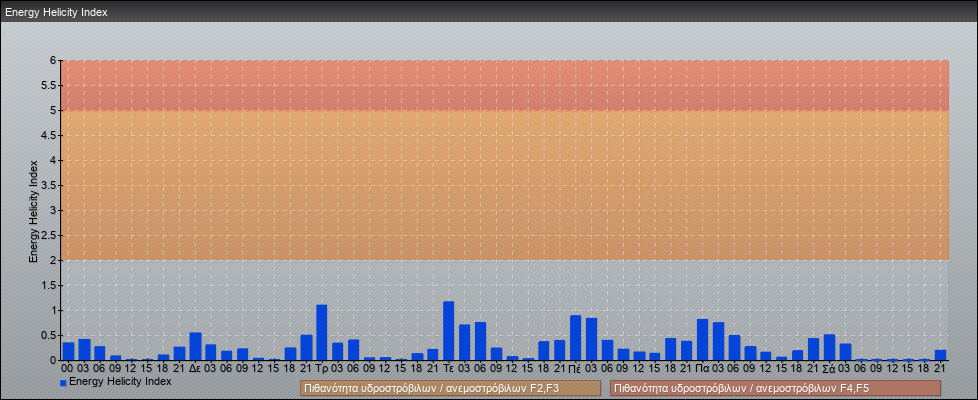Click the vertical axis title Energy Helicity Index
Viewport: 978px width, 400px height.
coord(34,211)
